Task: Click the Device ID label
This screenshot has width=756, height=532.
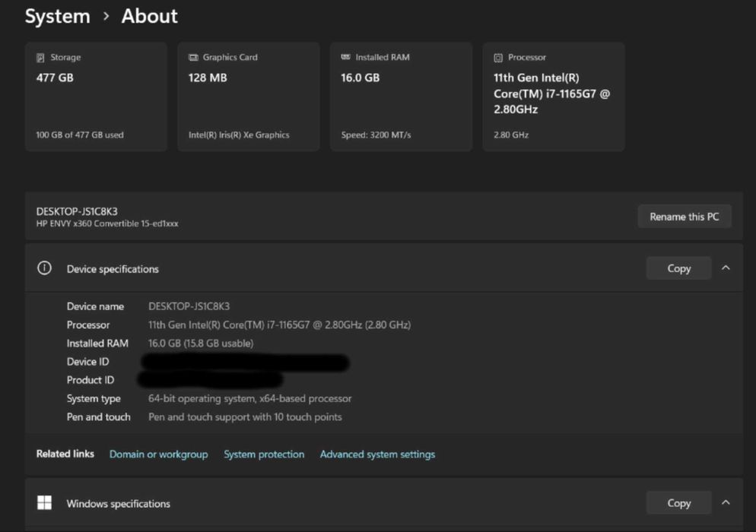Action: [x=87, y=362]
